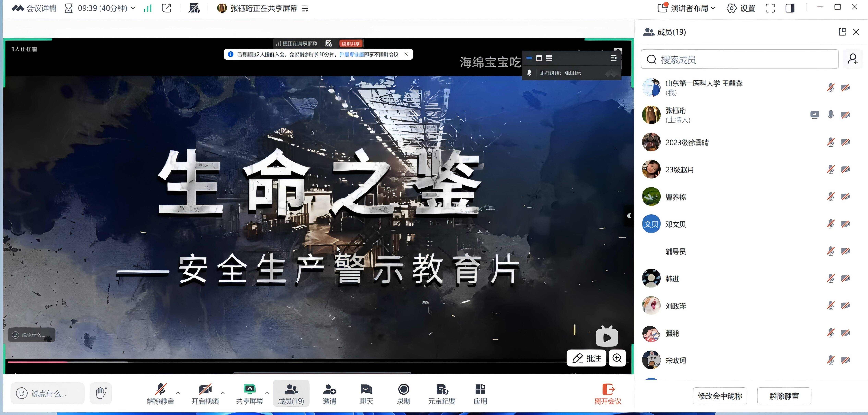The width and height of the screenshot is (868, 415).
Task: Click the 修改会中昵称 button
Action: pos(720,396)
